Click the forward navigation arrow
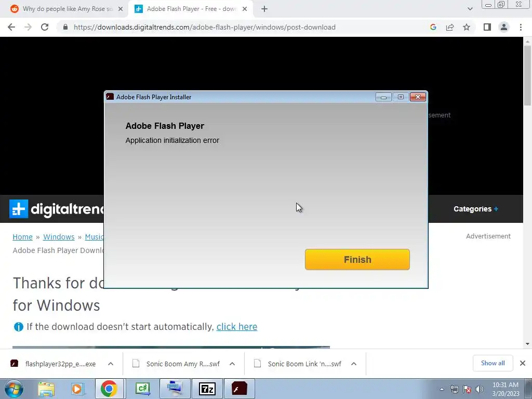 28,27
